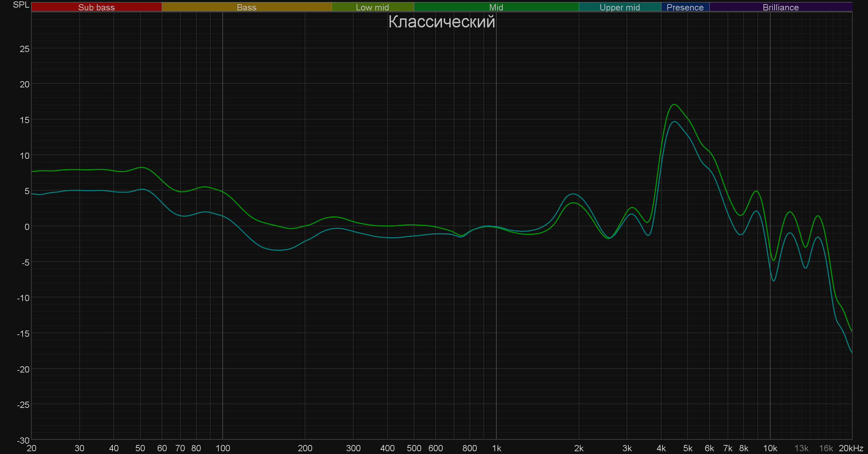Click the red Sub bass band label
The height and width of the screenshot is (454, 868).
[96, 7]
